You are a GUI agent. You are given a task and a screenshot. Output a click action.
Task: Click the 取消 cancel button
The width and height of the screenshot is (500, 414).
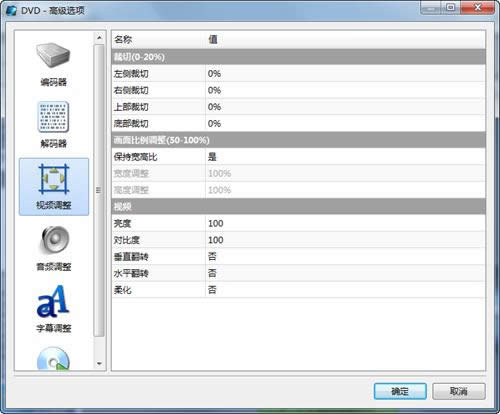point(459,391)
